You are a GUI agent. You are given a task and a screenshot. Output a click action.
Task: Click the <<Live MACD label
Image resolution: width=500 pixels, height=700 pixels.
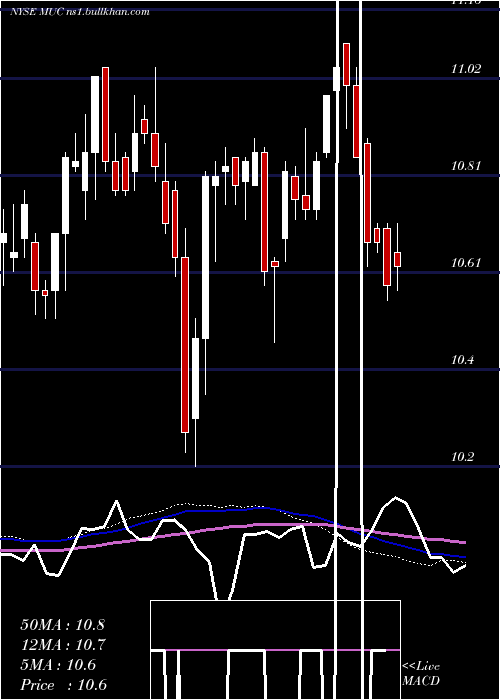pos(421,673)
